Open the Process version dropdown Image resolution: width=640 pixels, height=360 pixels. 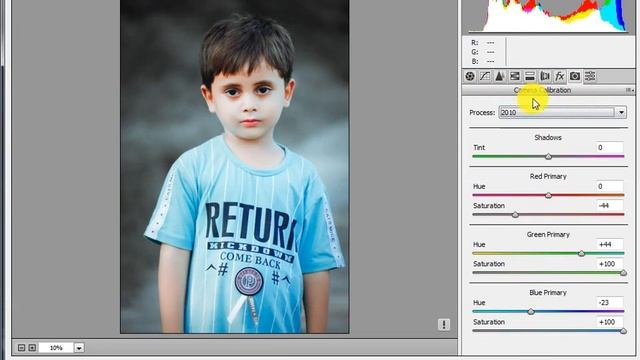pos(562,112)
